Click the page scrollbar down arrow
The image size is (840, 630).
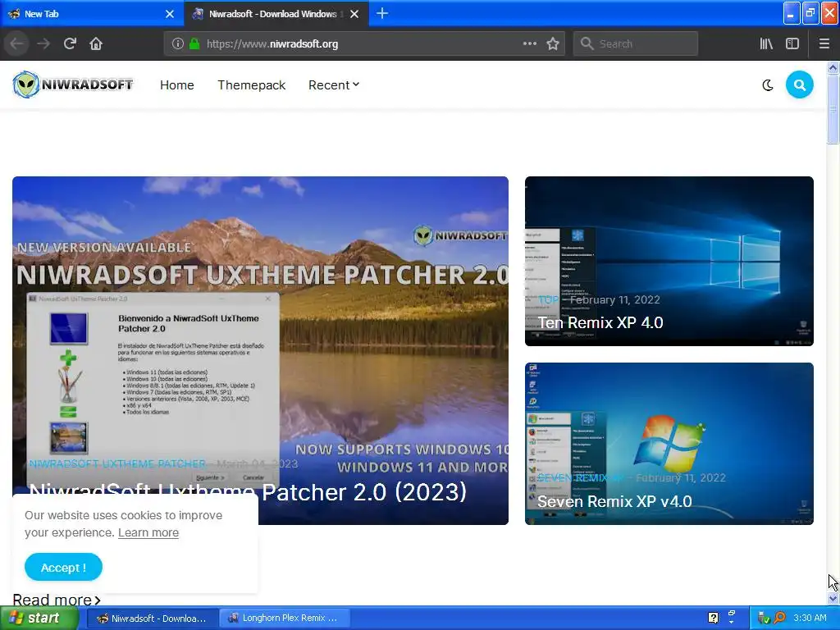pos(833,598)
